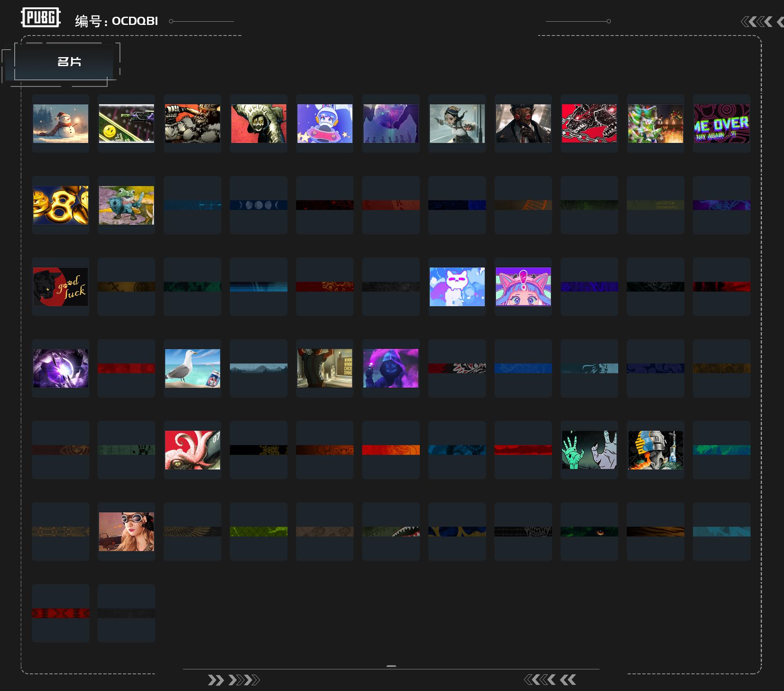This screenshot has width=784, height=691.
Task: Select the red octopus nameplate
Action: point(192,450)
